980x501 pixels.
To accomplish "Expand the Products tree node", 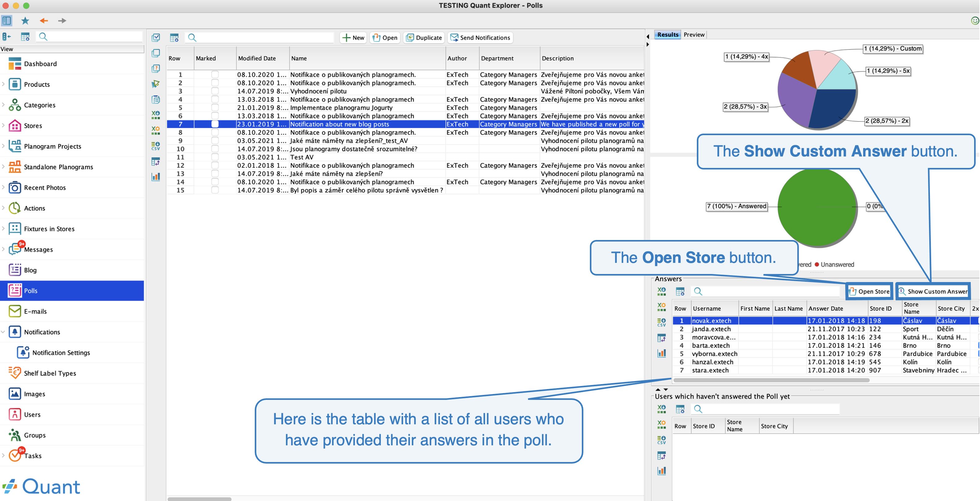I will 3,84.
